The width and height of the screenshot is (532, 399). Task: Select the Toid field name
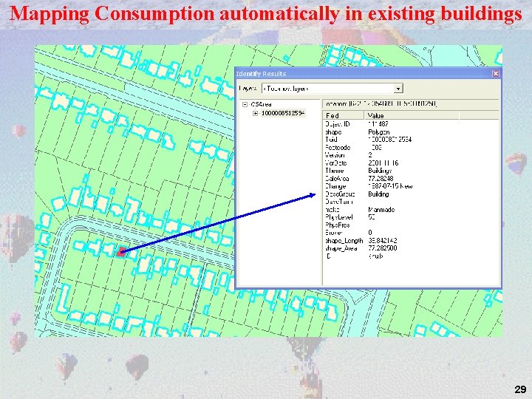(x=331, y=140)
